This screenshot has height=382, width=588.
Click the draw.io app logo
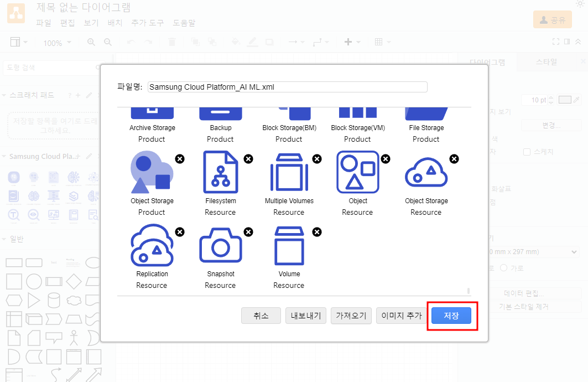point(16,13)
